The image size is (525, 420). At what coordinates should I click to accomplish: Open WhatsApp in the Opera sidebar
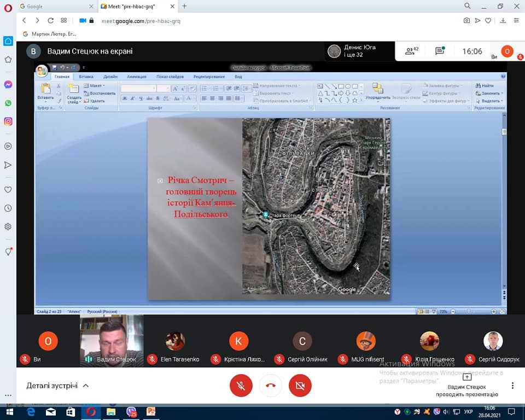(x=8, y=103)
